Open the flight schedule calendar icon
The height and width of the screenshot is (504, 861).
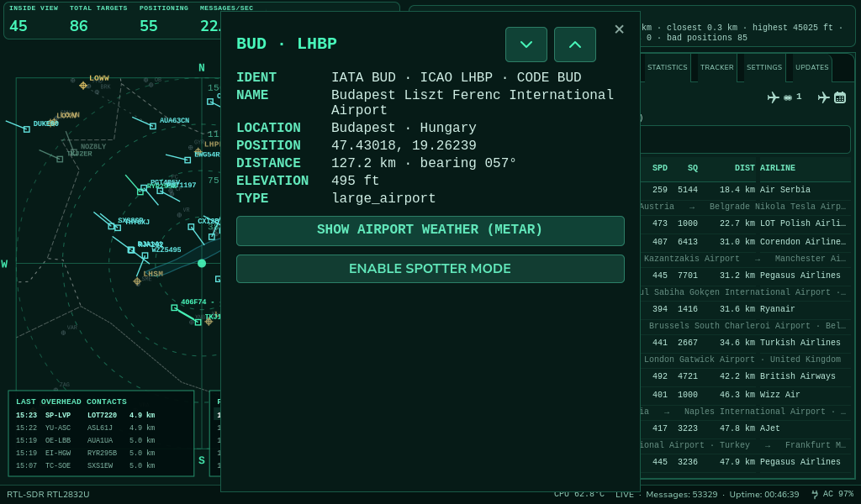pos(832,97)
